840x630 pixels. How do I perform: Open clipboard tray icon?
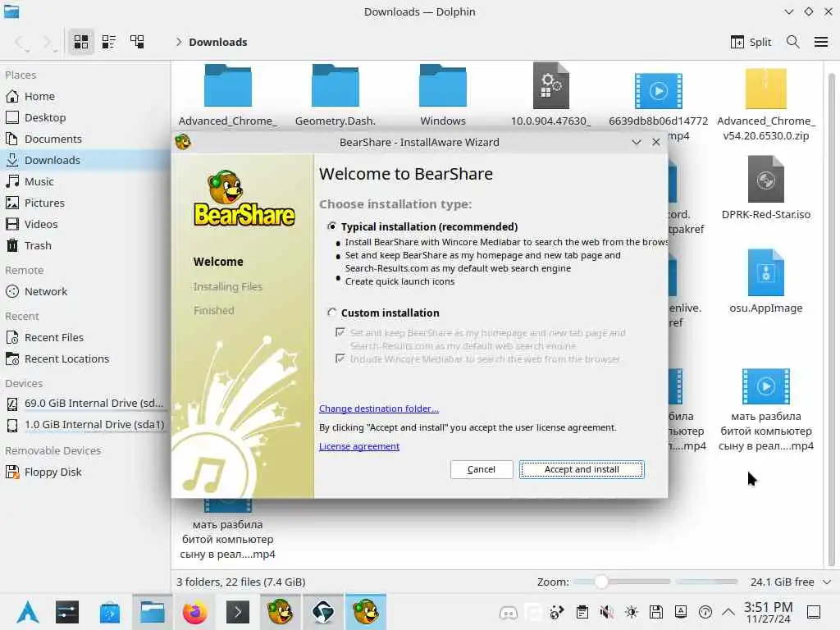[582, 612]
